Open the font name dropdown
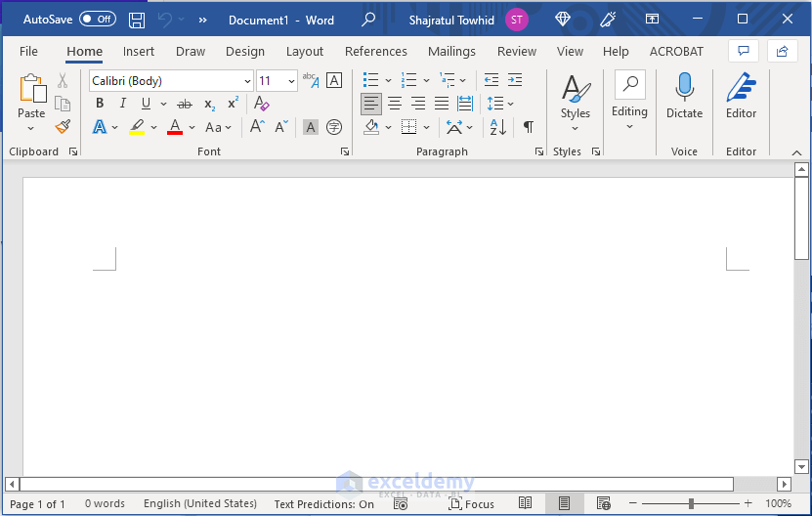This screenshot has width=812, height=516. point(247,81)
